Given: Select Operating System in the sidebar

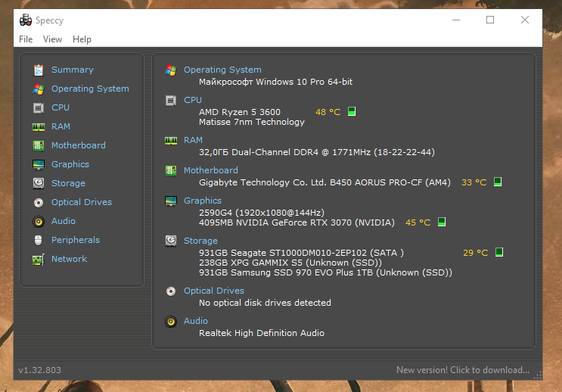Looking at the screenshot, I should click(90, 89).
